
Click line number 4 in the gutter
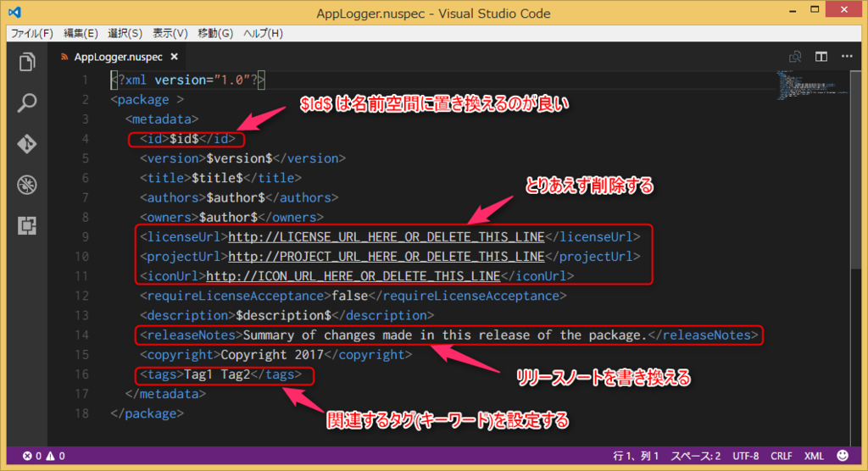(86, 139)
